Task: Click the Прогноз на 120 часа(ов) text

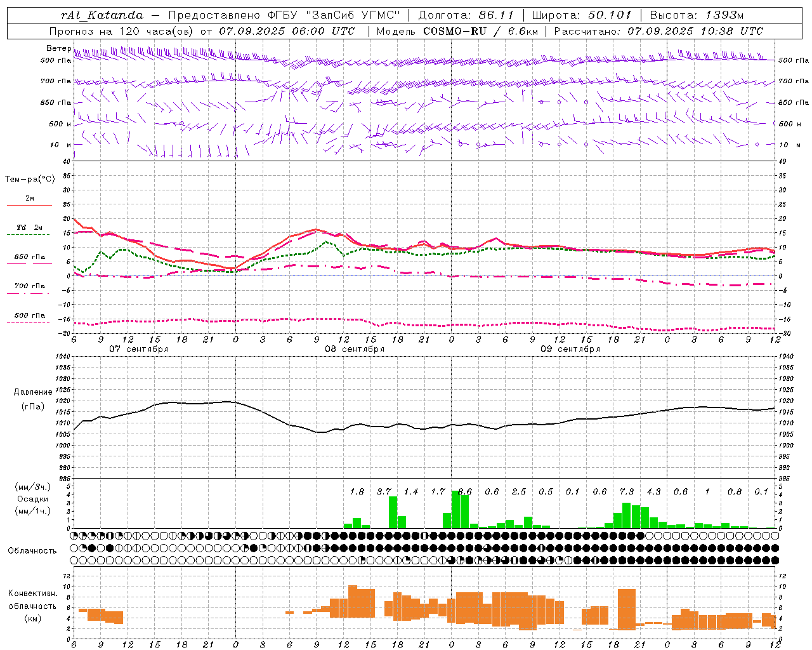Action: pos(122,31)
